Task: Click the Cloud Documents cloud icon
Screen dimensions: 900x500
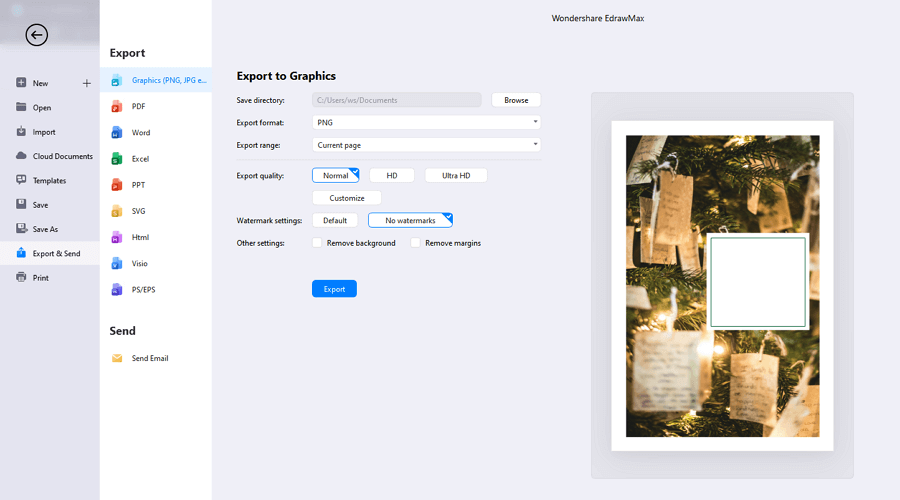Action: click(21, 156)
